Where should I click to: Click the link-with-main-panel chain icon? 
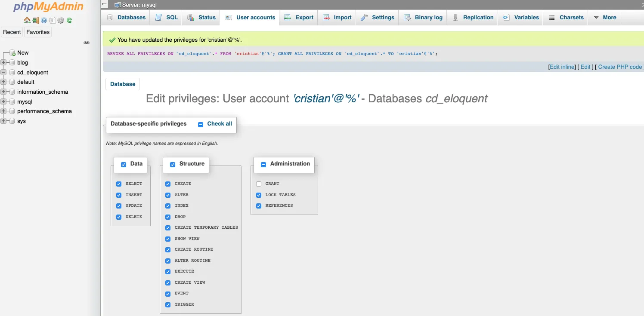point(87,43)
